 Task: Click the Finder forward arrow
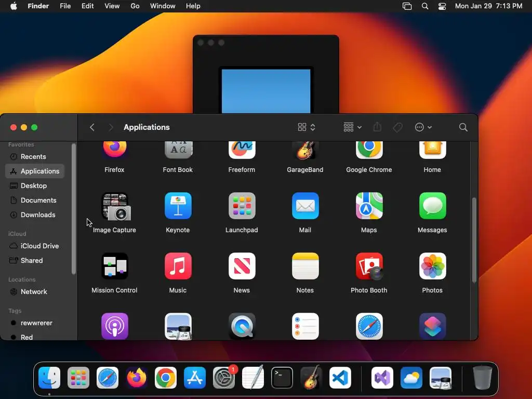(x=111, y=127)
